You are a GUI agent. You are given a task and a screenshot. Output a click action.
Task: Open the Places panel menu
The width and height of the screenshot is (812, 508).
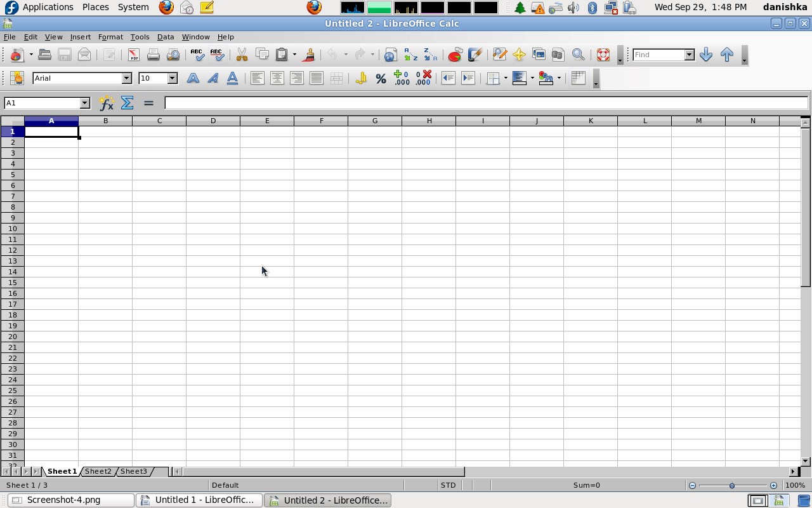click(x=95, y=7)
